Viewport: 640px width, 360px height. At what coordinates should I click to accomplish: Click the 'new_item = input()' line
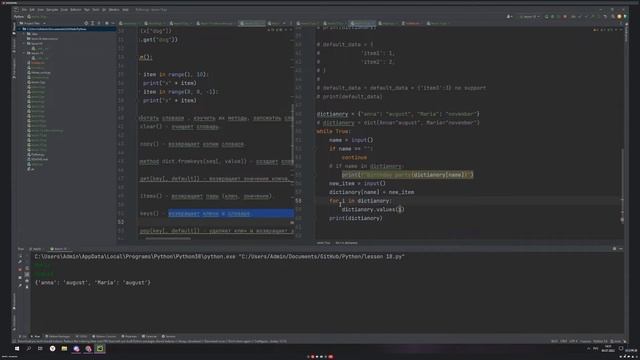coord(357,184)
